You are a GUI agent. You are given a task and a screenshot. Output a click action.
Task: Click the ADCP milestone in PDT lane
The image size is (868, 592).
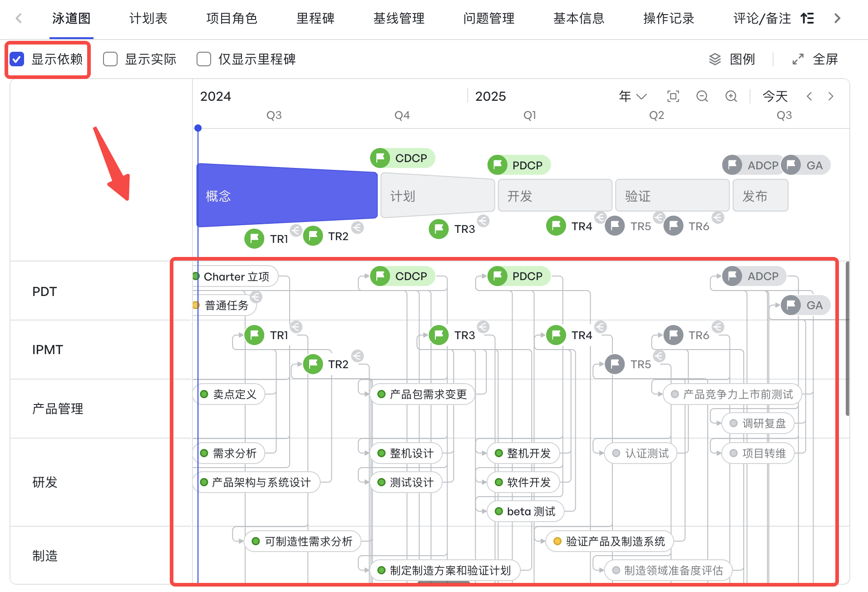pyautogui.click(x=754, y=276)
